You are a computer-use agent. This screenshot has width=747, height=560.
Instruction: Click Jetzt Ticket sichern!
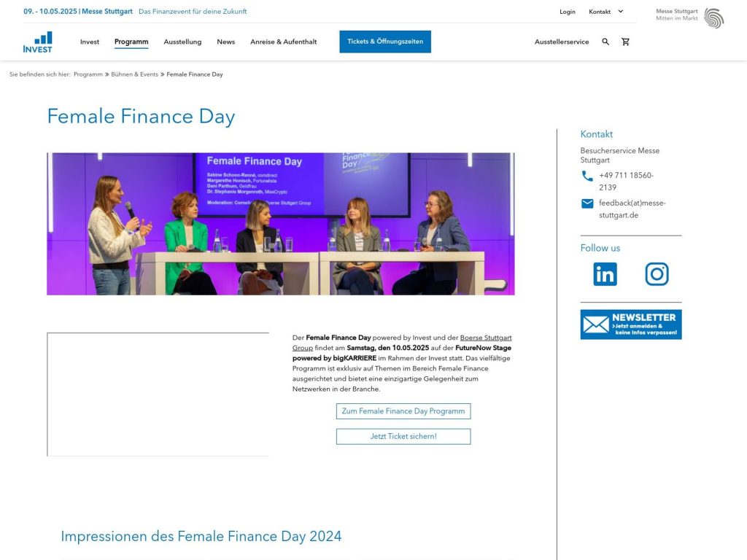click(x=403, y=436)
